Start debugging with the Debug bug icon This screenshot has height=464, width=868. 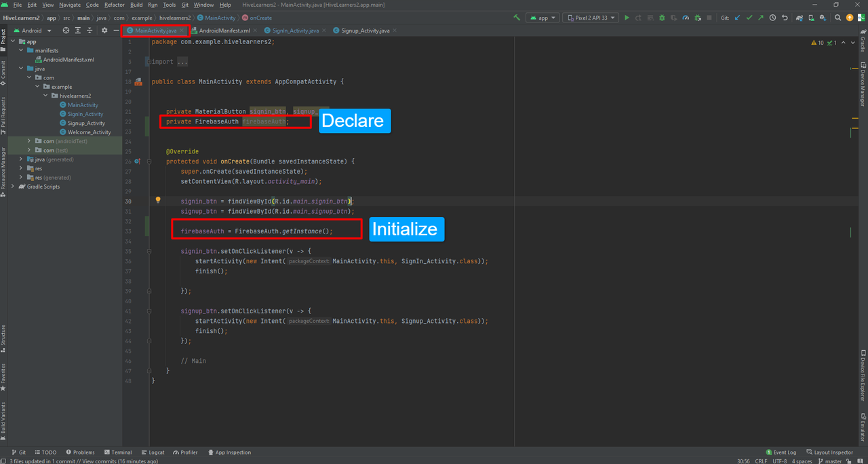click(662, 18)
